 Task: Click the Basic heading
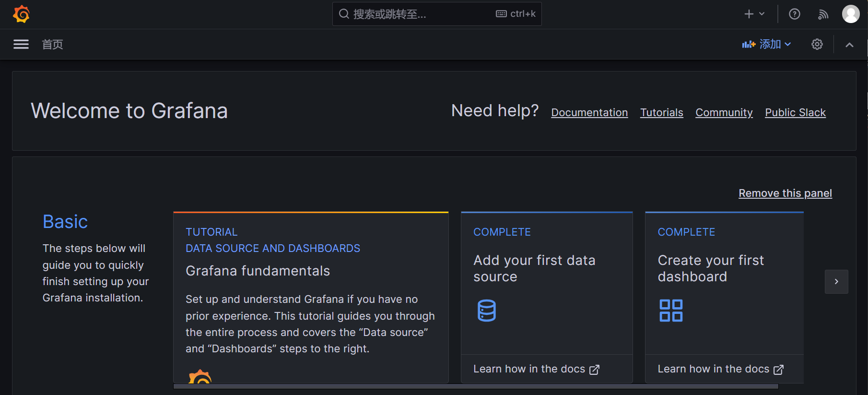coord(65,222)
